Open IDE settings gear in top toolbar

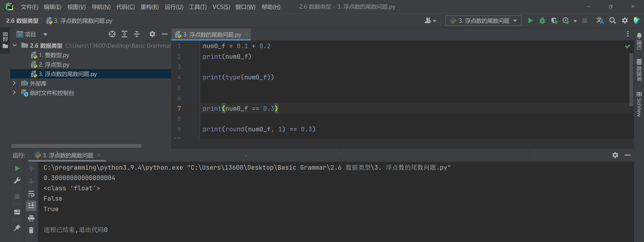point(625,21)
